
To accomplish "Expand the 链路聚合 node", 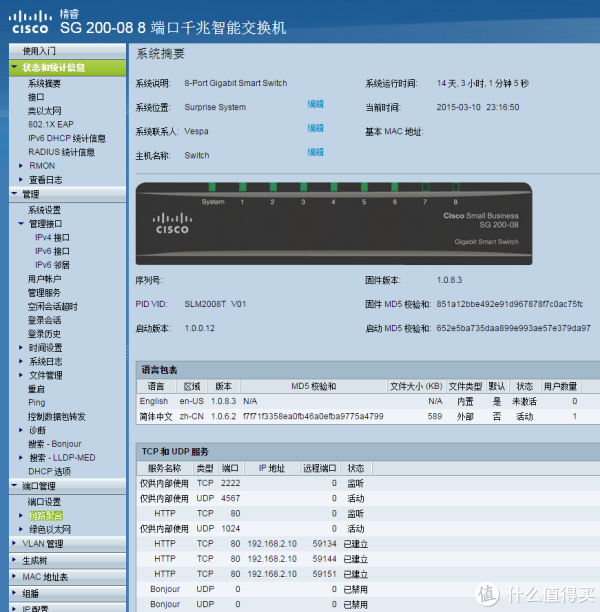I will click(x=21, y=516).
